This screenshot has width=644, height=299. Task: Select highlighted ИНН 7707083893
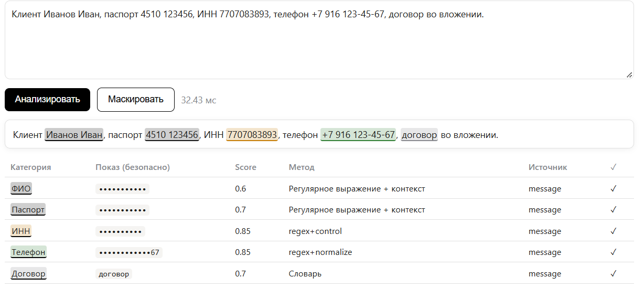coord(252,135)
